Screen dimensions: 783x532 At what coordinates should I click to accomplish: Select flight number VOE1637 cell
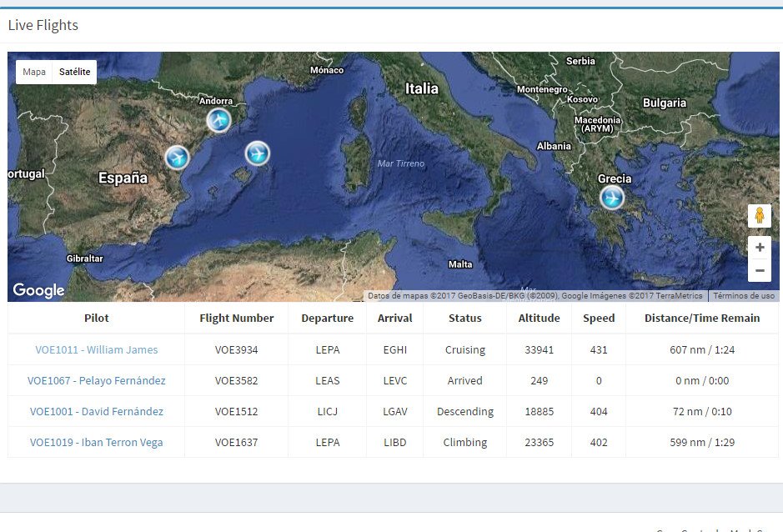[237, 443]
